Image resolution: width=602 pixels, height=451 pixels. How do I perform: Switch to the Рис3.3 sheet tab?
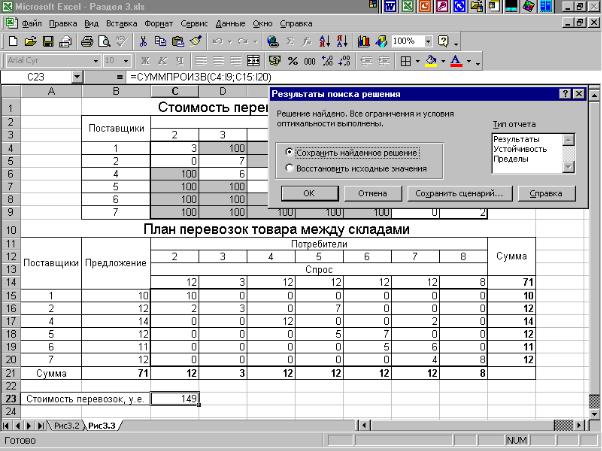[x=102, y=426]
